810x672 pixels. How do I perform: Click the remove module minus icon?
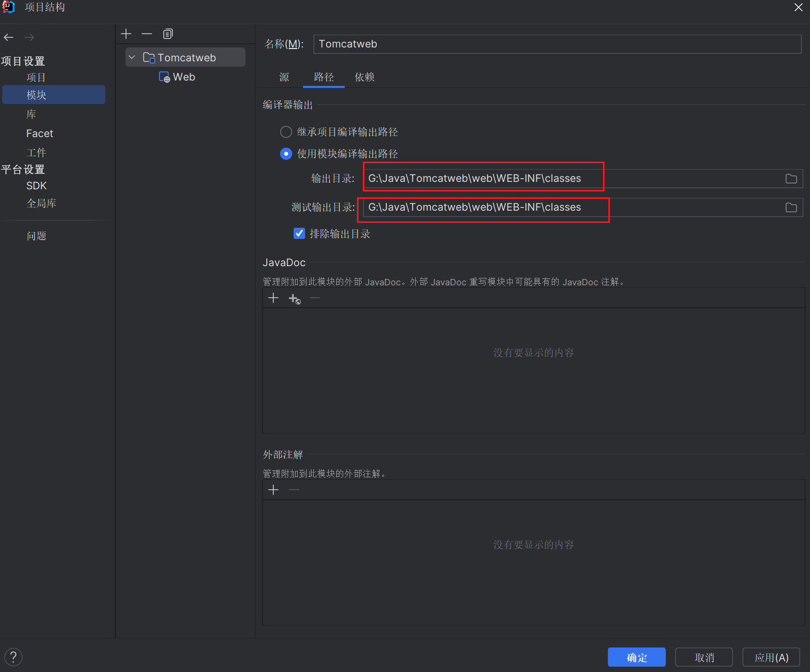coord(147,34)
